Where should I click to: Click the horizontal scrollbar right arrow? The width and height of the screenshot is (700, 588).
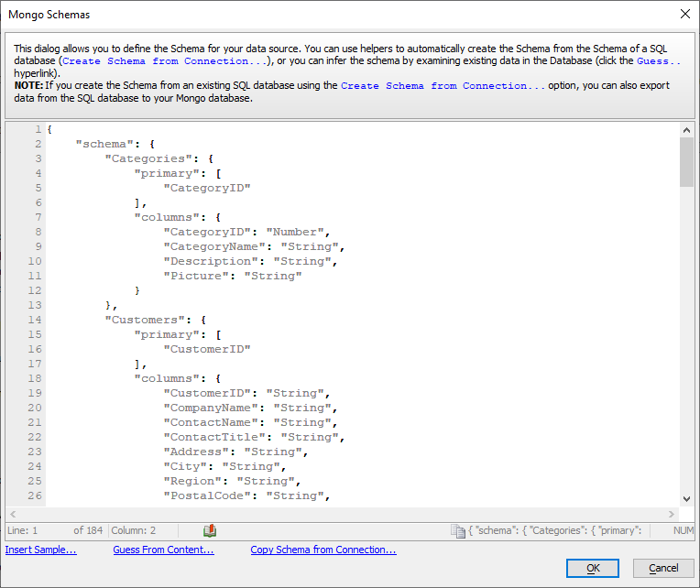click(672, 514)
